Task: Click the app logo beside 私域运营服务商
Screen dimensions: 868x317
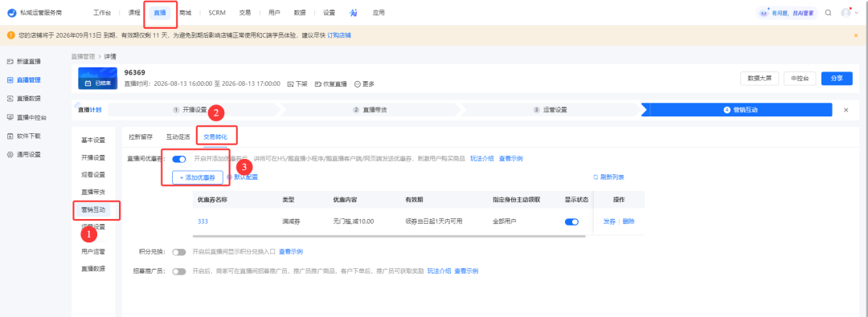Action: click(x=10, y=13)
